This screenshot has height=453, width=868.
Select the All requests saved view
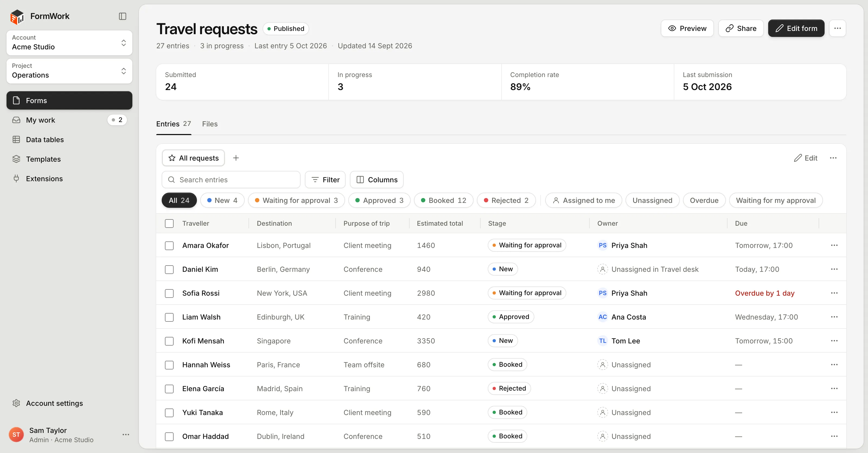click(193, 158)
